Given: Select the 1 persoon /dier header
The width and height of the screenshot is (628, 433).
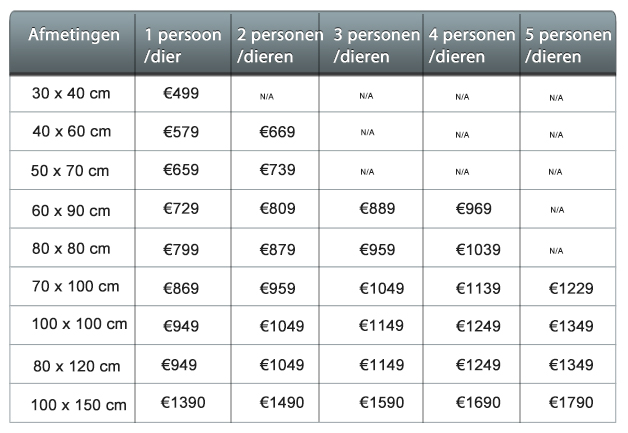Looking at the screenshot, I should click(x=183, y=45).
